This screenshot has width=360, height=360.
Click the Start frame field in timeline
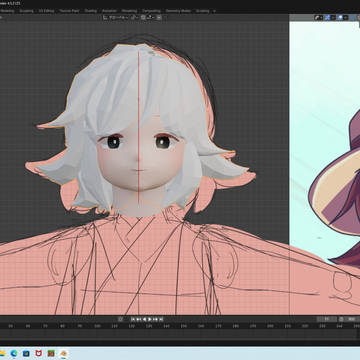pos(351,319)
